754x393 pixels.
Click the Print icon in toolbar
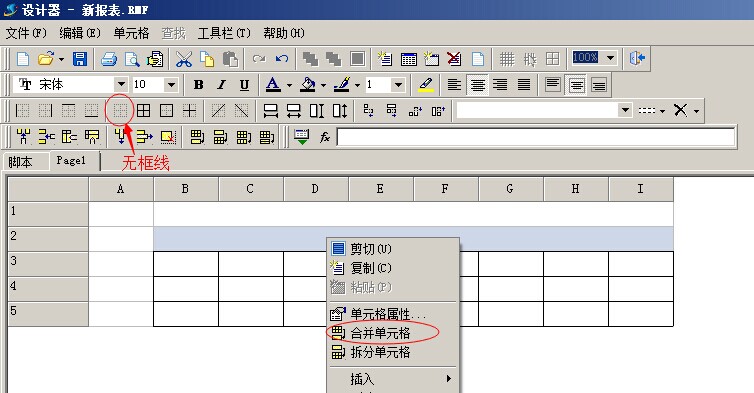(109, 59)
